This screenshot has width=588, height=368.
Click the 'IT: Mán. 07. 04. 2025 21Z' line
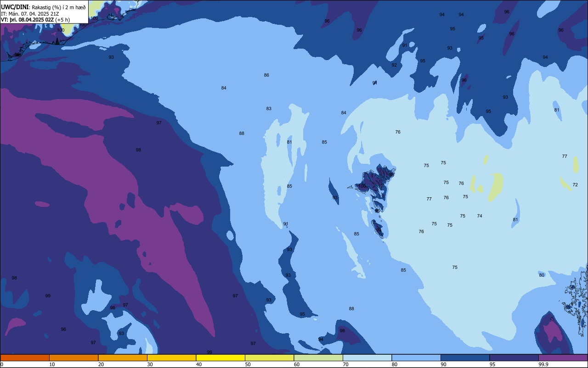tap(30, 14)
